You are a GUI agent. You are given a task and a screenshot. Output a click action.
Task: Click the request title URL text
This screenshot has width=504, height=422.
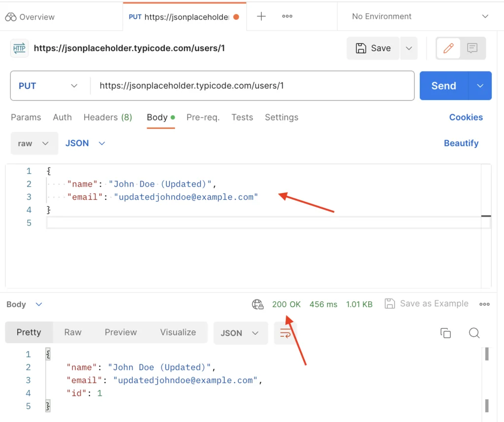129,48
